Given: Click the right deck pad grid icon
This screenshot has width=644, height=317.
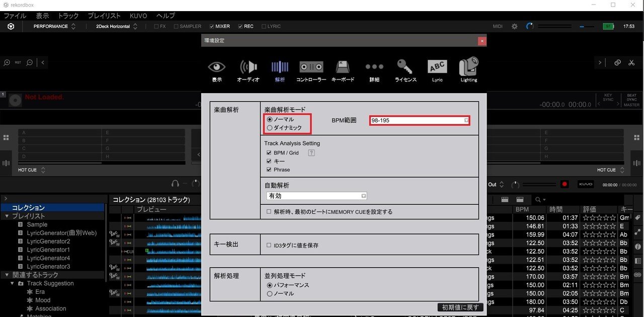Looking at the screenshot, I should [x=637, y=137].
